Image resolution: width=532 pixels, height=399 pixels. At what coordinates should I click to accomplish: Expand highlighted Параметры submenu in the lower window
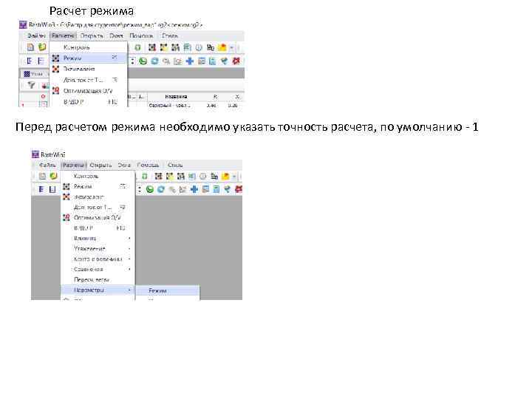point(98,290)
